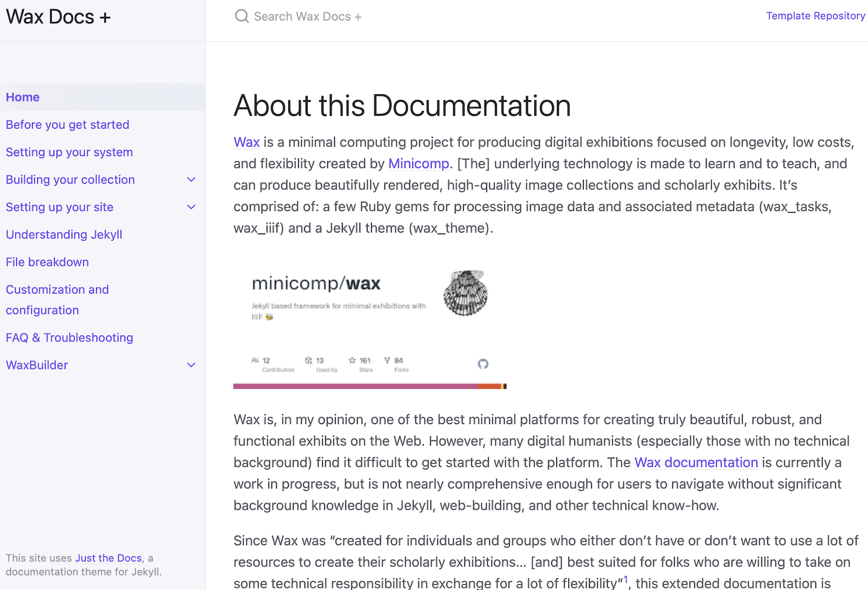Viewport: 868px width, 590px height.
Task: Click the About this Documentation heading
Action: (x=402, y=105)
